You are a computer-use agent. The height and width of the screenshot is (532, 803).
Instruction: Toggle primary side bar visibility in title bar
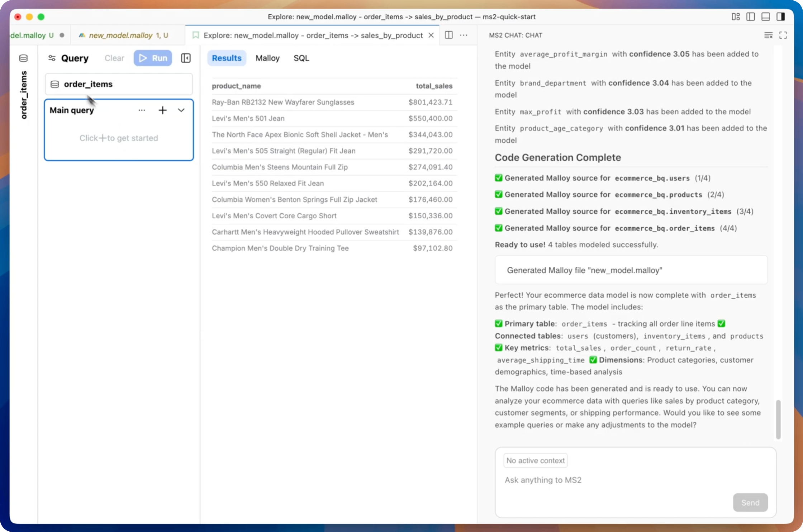pos(750,17)
